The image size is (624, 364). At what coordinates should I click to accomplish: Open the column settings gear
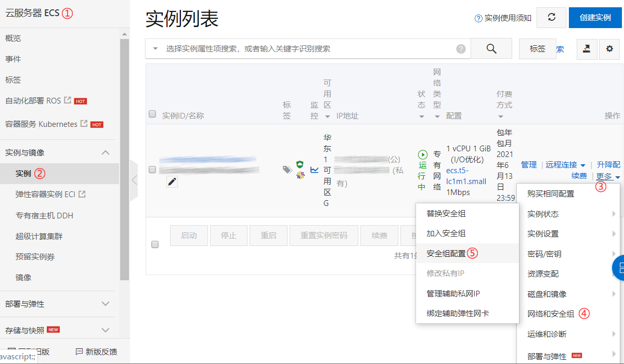click(609, 48)
